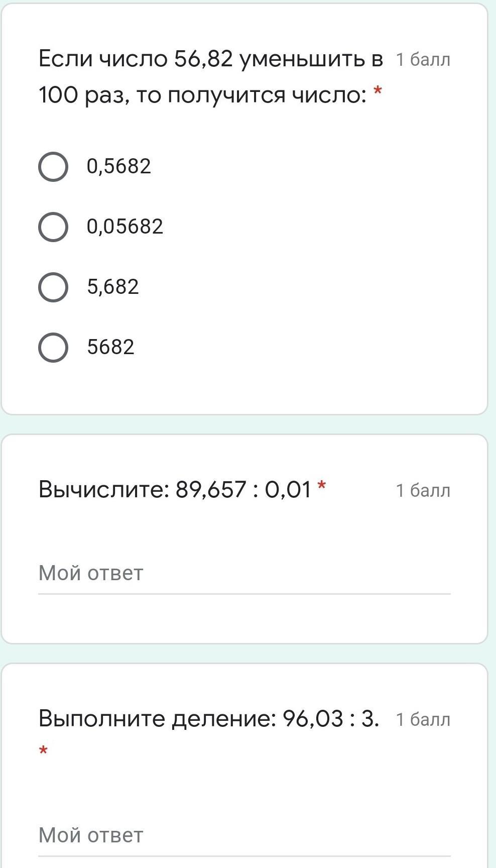The image size is (496, 868).
Task: Click the answer label text 5682
Action: click(x=111, y=348)
